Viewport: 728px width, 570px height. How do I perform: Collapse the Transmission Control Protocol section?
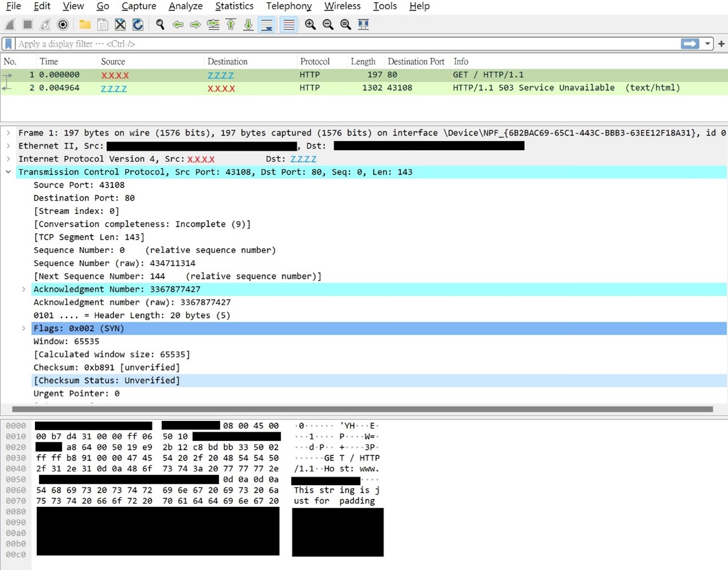(9, 172)
